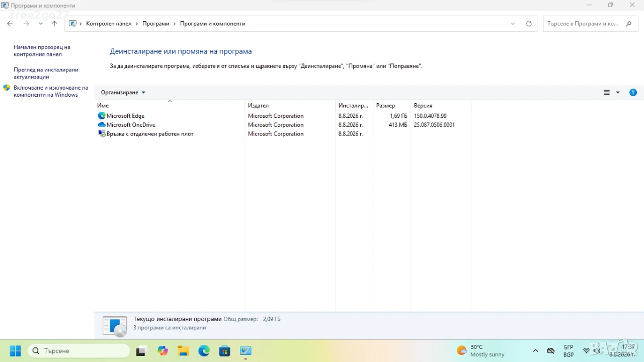Click size value '413 МБ'
This screenshot has width=644, height=362.
coord(398,125)
